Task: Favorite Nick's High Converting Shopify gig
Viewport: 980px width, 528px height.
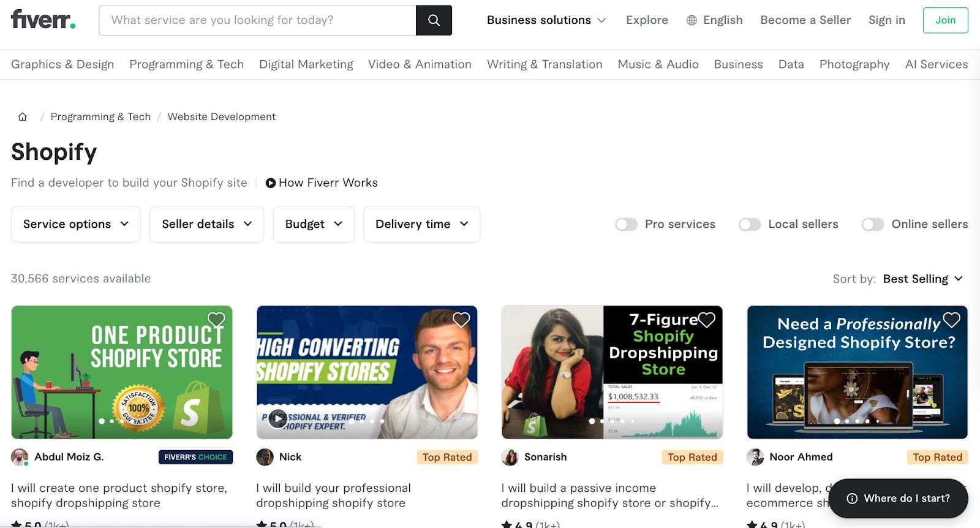Action: (461, 319)
